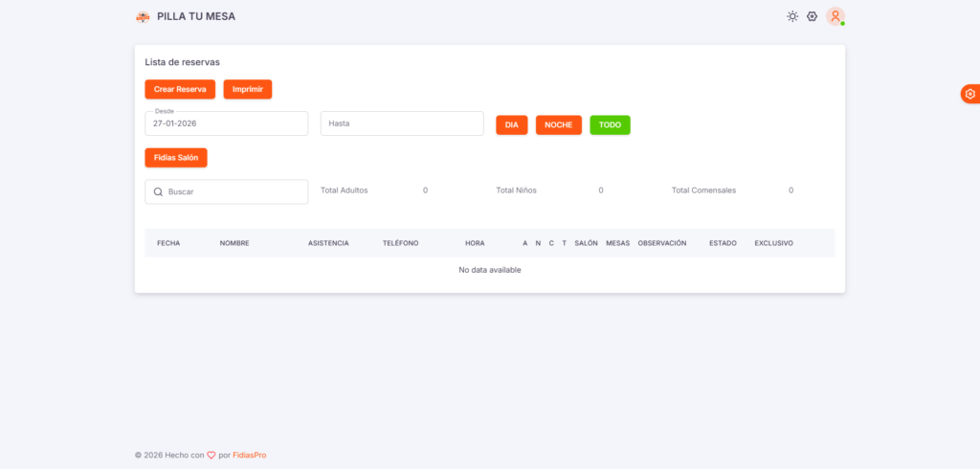980x469 pixels.
Task: Filter reservations by DIA shift
Action: 511,124
